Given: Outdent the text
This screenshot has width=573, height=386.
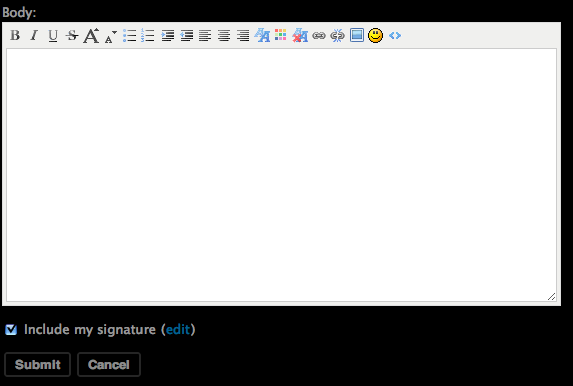Looking at the screenshot, I should (186, 35).
